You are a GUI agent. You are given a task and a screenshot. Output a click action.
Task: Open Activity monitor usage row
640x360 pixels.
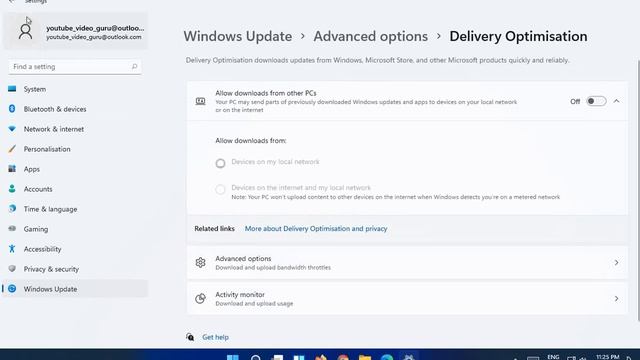click(407, 298)
